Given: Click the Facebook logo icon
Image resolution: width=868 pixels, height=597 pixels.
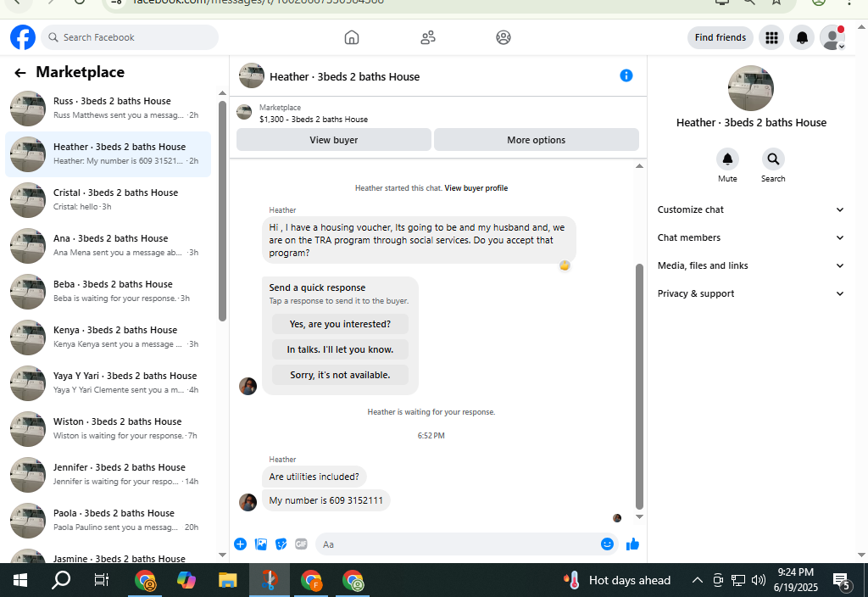Looking at the screenshot, I should coord(23,37).
